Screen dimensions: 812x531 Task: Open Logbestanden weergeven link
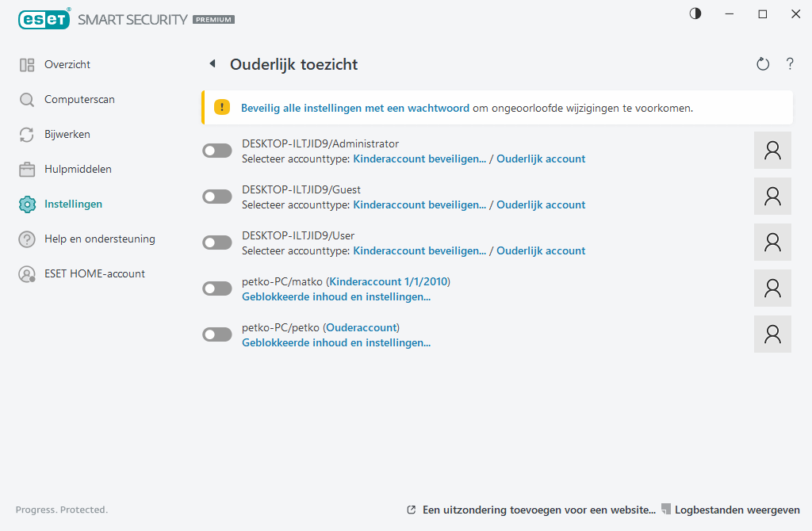[737, 510]
